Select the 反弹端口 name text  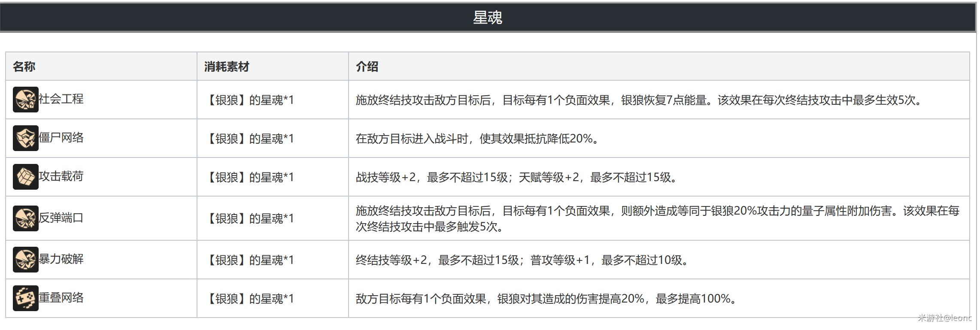click(61, 218)
